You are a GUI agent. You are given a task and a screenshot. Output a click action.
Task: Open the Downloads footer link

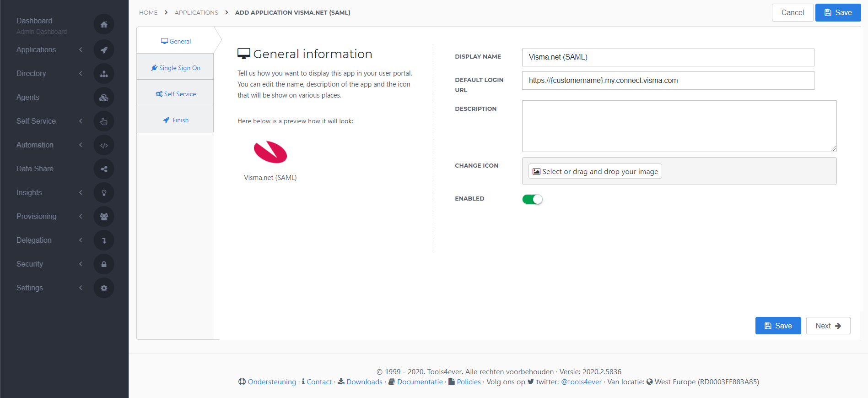point(364,382)
